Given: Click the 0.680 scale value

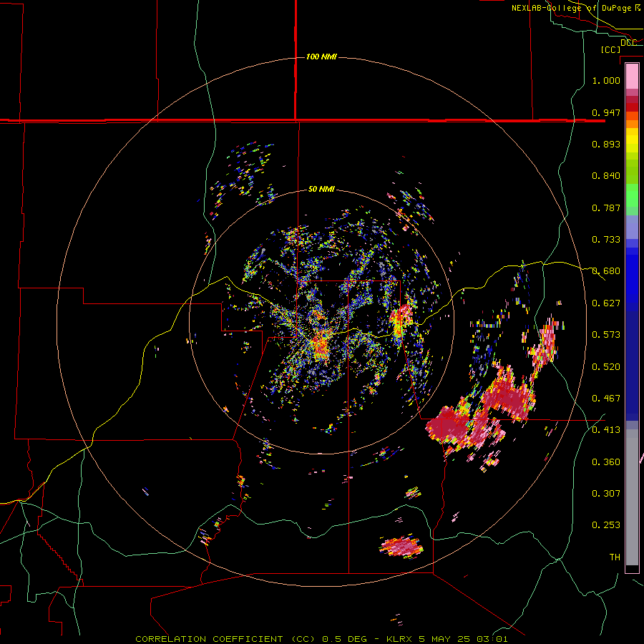Looking at the screenshot, I should [606, 271].
